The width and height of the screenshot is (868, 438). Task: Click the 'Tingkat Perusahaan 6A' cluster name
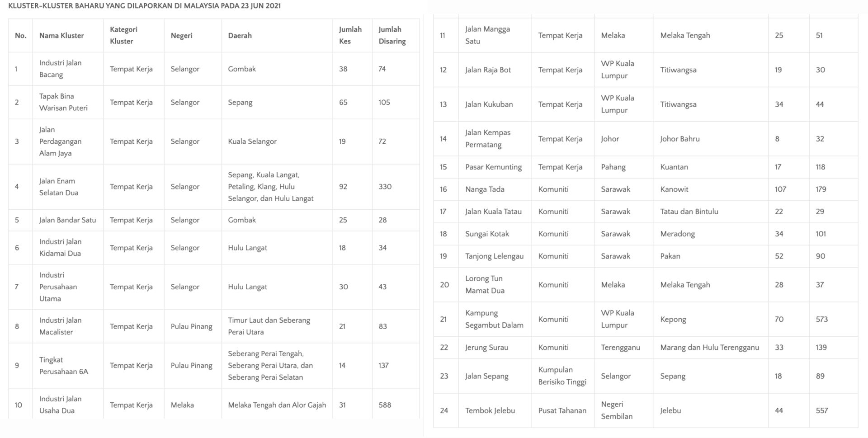(63, 366)
